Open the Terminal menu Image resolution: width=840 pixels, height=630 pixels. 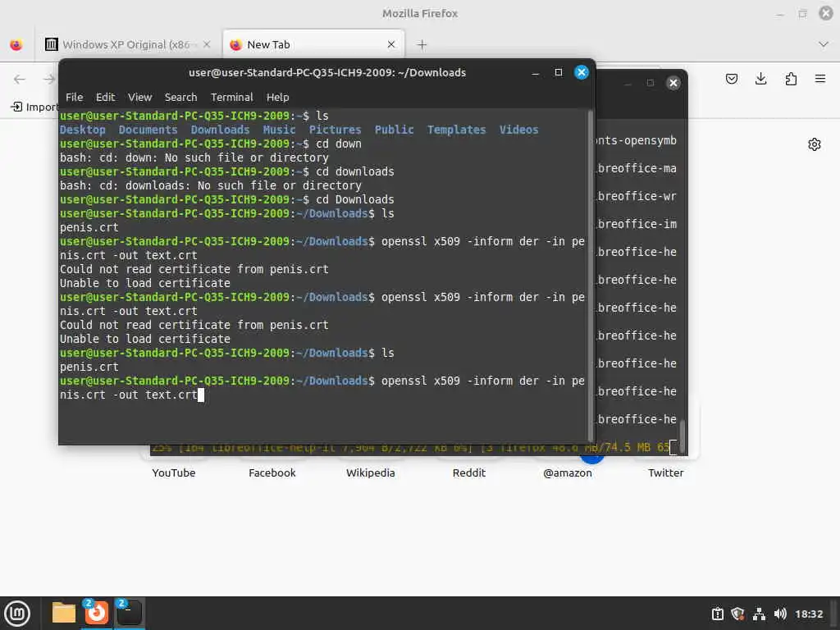[x=231, y=97]
